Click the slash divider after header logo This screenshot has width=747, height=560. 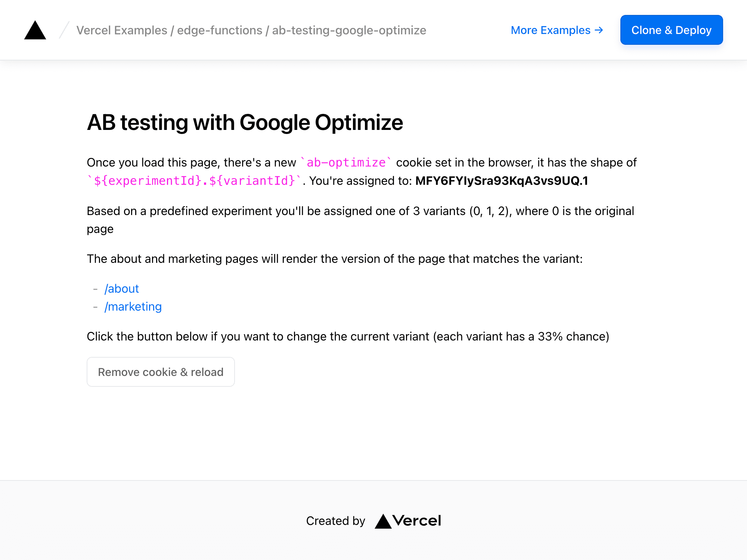click(64, 30)
